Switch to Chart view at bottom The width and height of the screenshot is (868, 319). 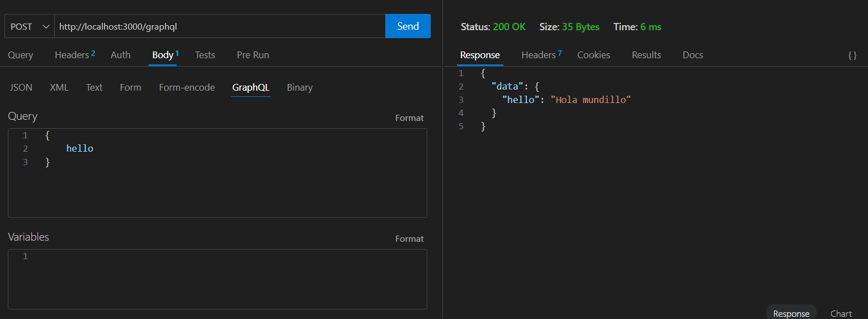(841, 313)
